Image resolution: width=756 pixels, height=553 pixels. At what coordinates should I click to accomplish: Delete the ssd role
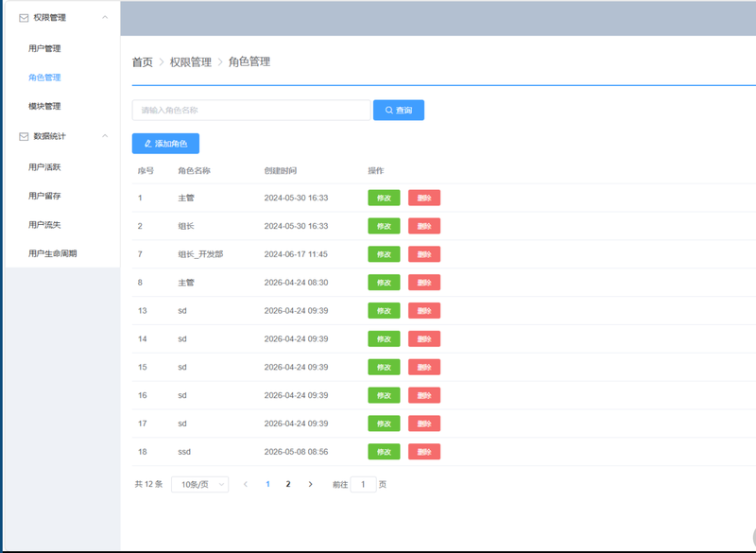coord(424,452)
